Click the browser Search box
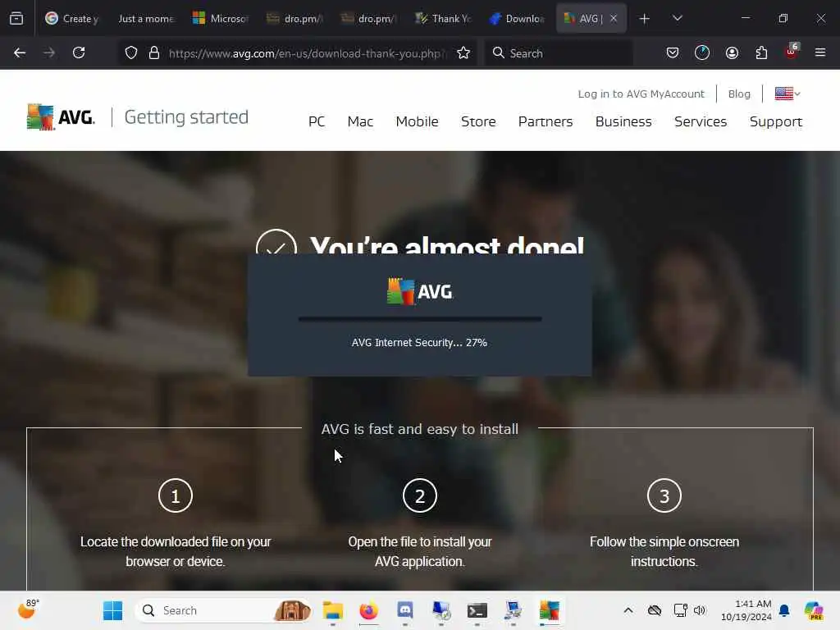Viewport: 840px width, 630px height. click(x=558, y=53)
